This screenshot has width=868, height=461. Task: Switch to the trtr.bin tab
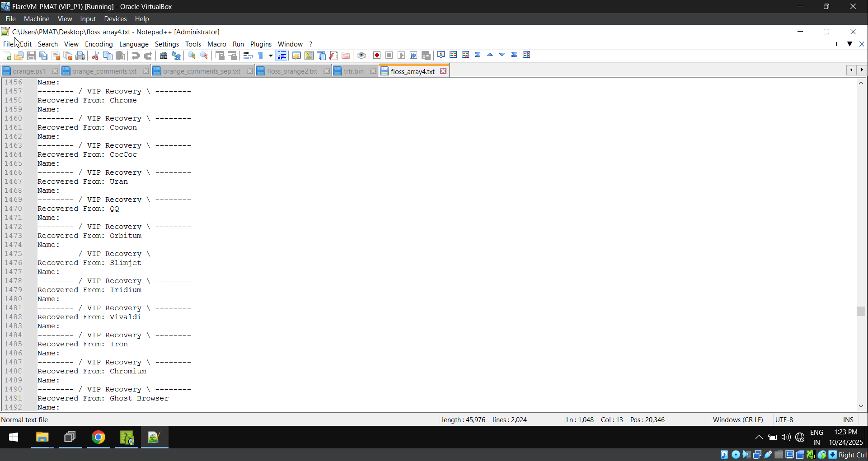pos(354,71)
